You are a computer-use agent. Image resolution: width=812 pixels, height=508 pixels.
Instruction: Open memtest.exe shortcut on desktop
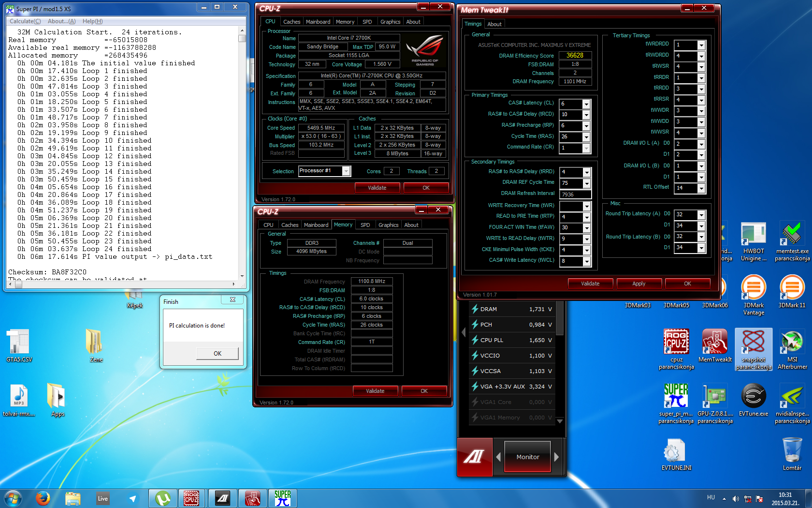tap(792, 242)
